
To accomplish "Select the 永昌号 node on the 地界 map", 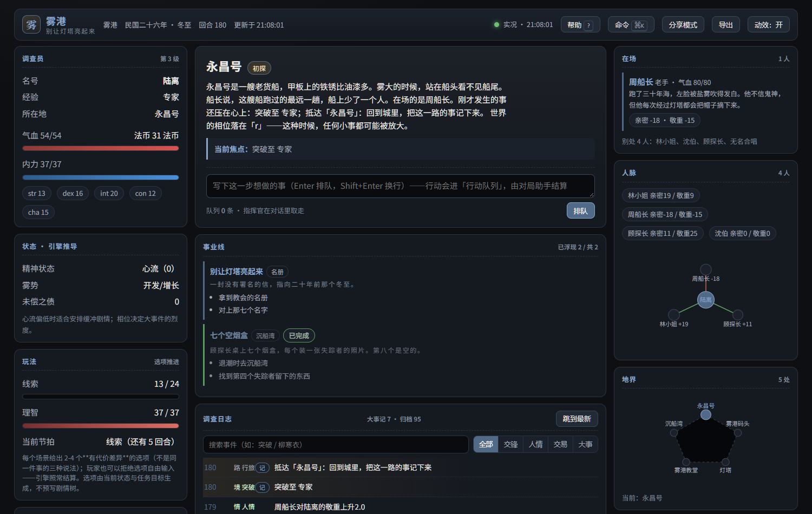I will (x=706, y=414).
